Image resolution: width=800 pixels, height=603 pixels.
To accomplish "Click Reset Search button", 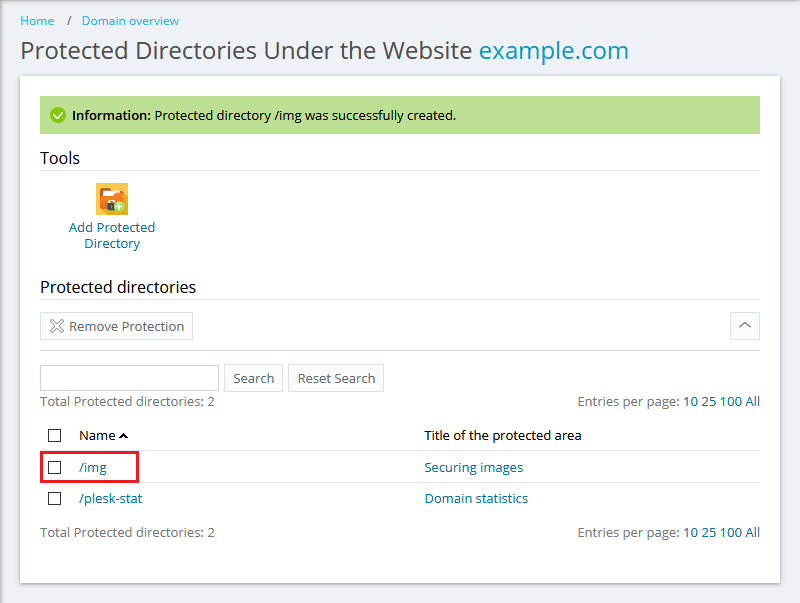I will point(336,378).
